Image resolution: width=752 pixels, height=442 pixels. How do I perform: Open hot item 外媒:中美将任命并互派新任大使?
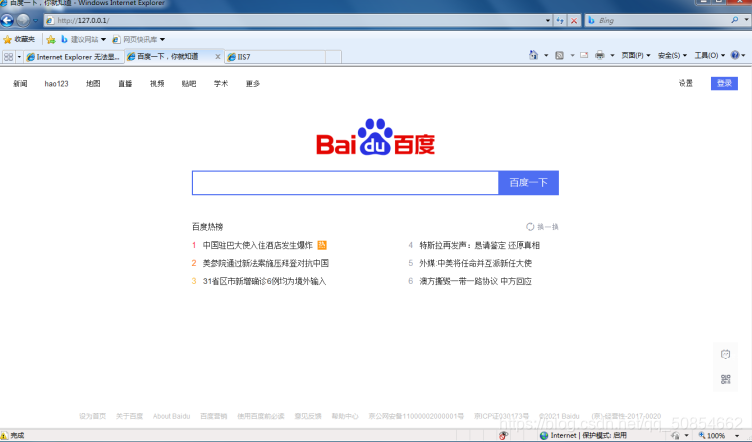(475, 263)
